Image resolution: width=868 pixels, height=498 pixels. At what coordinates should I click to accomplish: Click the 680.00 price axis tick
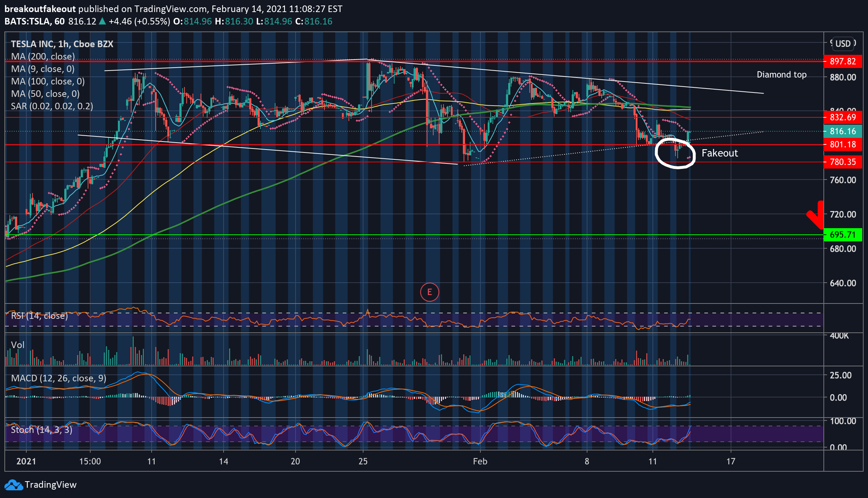[x=843, y=249]
